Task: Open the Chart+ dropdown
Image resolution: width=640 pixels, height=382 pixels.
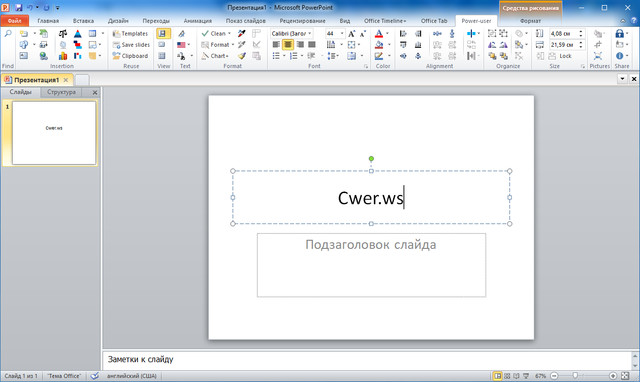Action: [x=215, y=56]
